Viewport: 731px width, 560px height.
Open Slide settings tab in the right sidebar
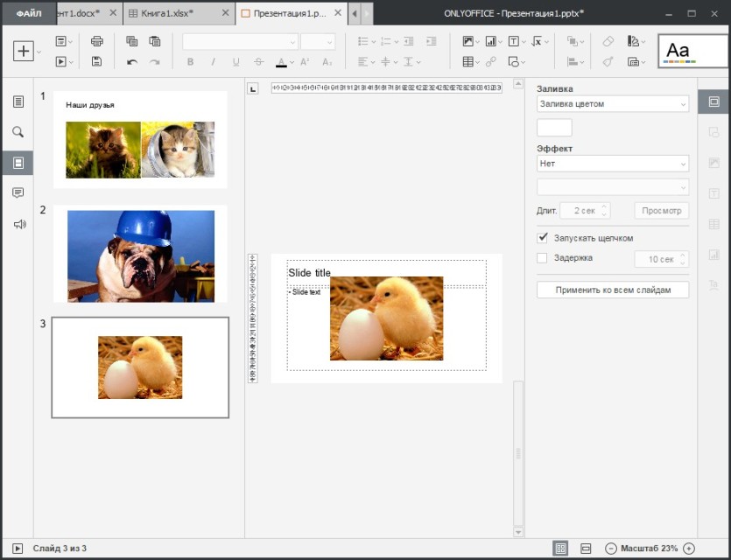713,101
